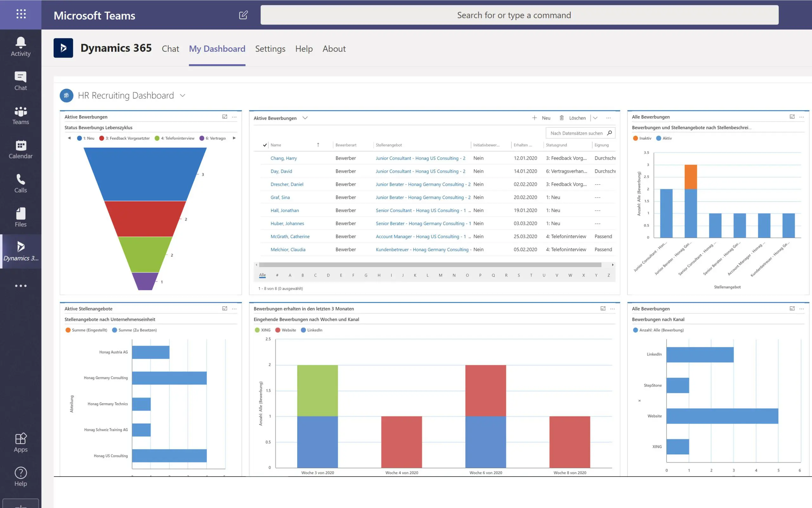Filter grid by Alle
Viewport: 812px width, 508px height.
coord(262,275)
